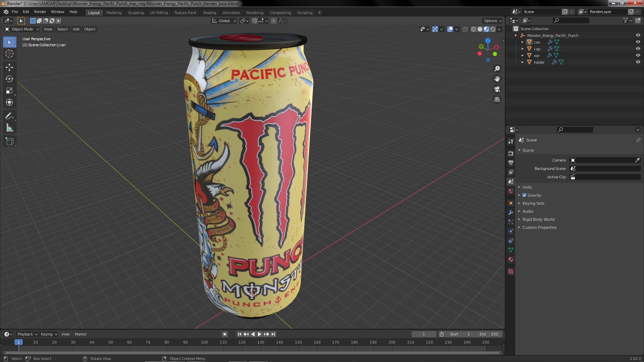Viewport: 644px width, 362px height.
Task: Open the Object properties tab
Action: tap(511, 203)
